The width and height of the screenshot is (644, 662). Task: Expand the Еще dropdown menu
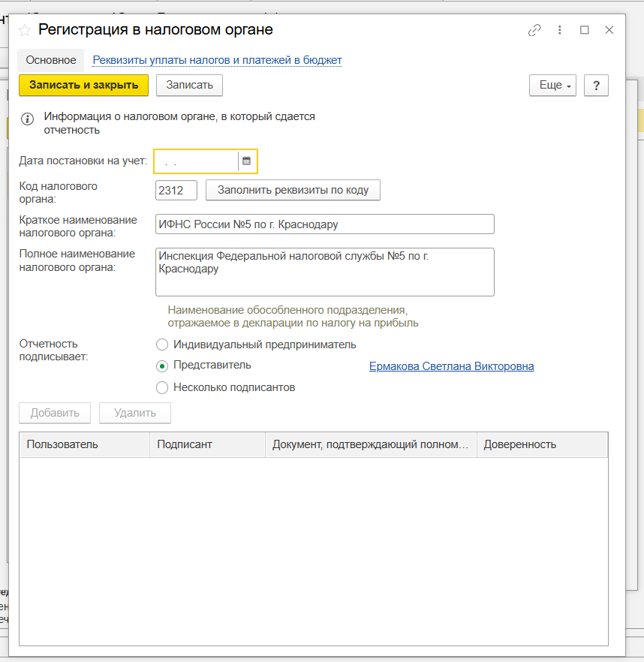click(x=552, y=86)
